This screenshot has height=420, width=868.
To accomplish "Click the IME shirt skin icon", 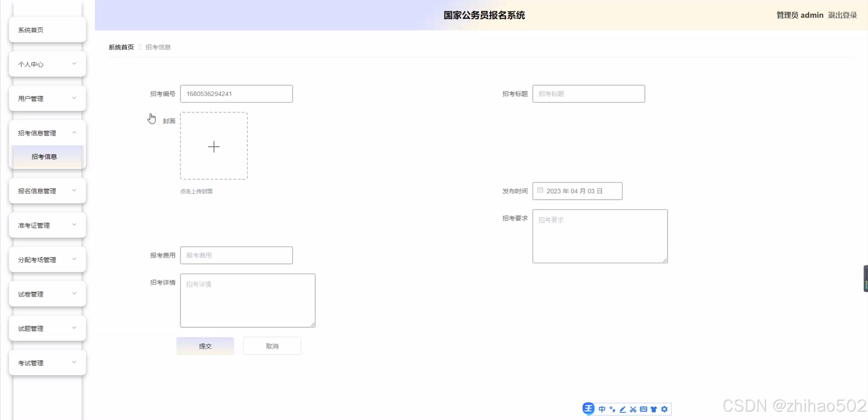I will pos(654,409).
